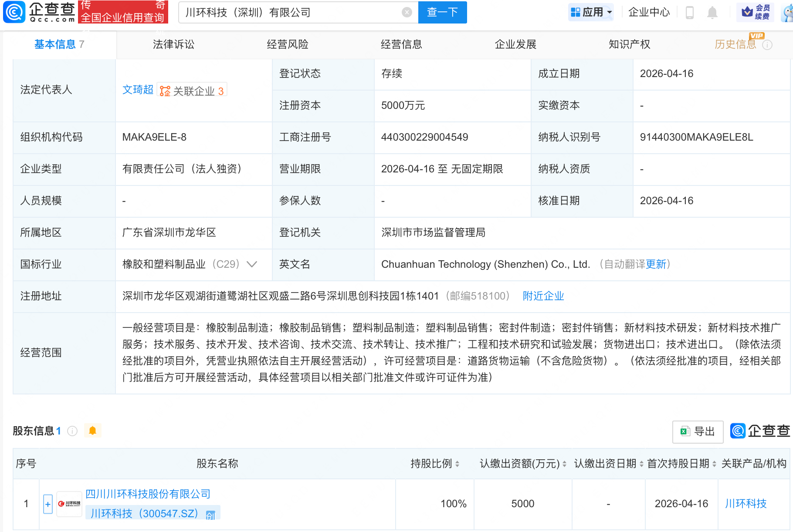Sort by 持股比例 column arrows
This screenshot has height=532, width=793.
tap(457, 464)
